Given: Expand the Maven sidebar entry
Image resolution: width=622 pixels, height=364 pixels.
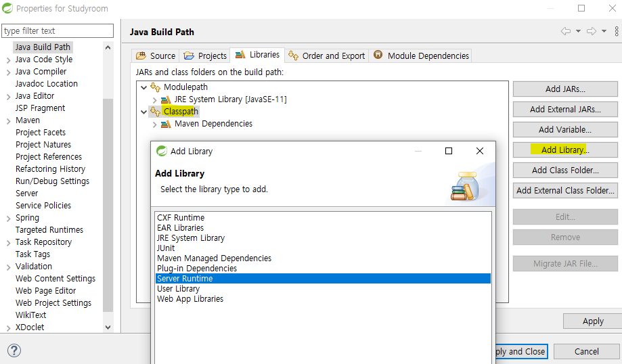Looking at the screenshot, I should click(x=8, y=121).
